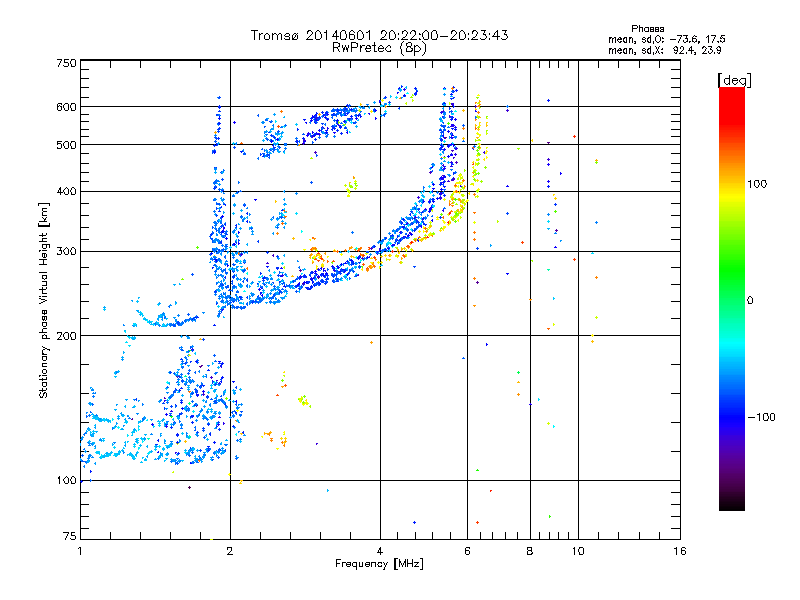
Task: Select the 'RwPretec (8p)' subtitle
Action: pyautogui.click(x=379, y=48)
